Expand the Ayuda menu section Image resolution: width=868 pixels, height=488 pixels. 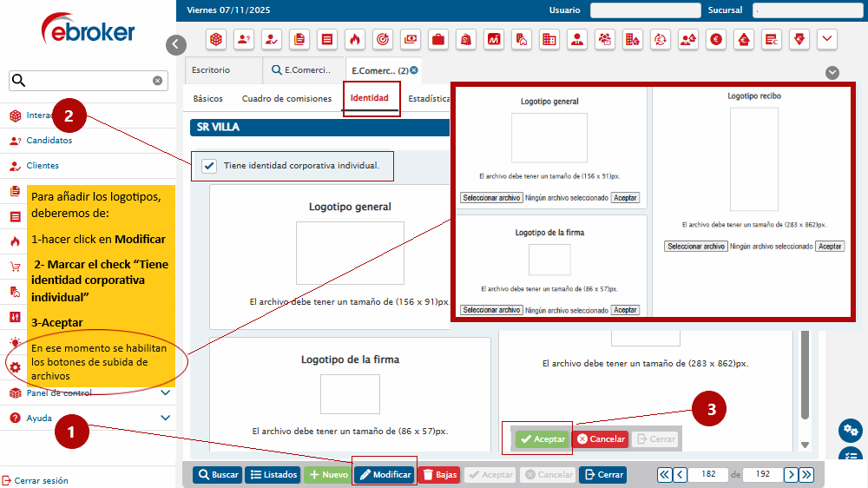tap(166, 418)
